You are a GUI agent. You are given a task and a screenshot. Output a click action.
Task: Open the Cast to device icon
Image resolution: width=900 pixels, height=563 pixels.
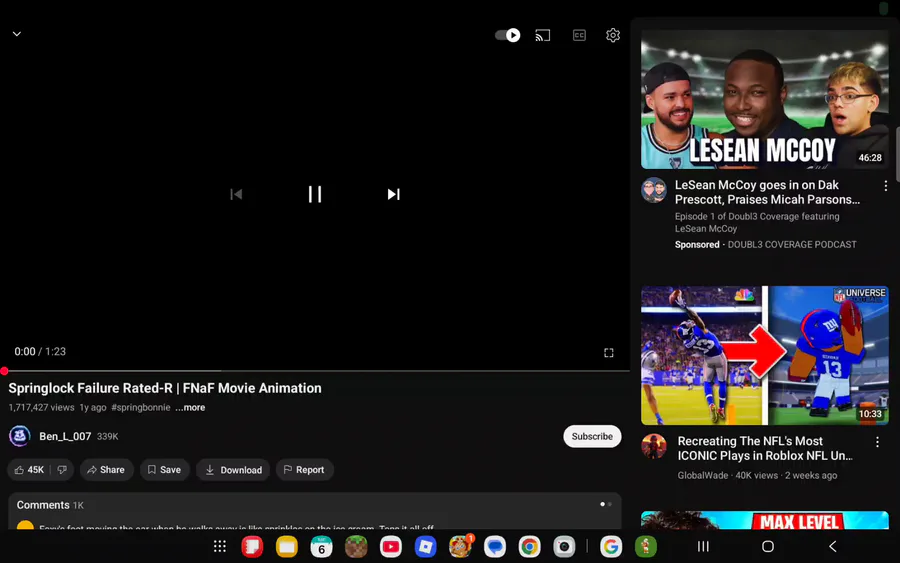pos(542,36)
